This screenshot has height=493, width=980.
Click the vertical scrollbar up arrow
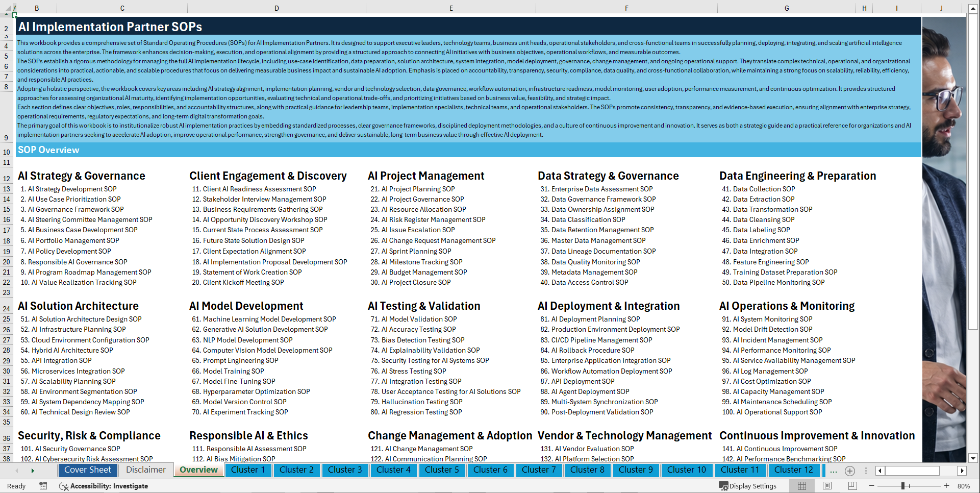(973, 9)
